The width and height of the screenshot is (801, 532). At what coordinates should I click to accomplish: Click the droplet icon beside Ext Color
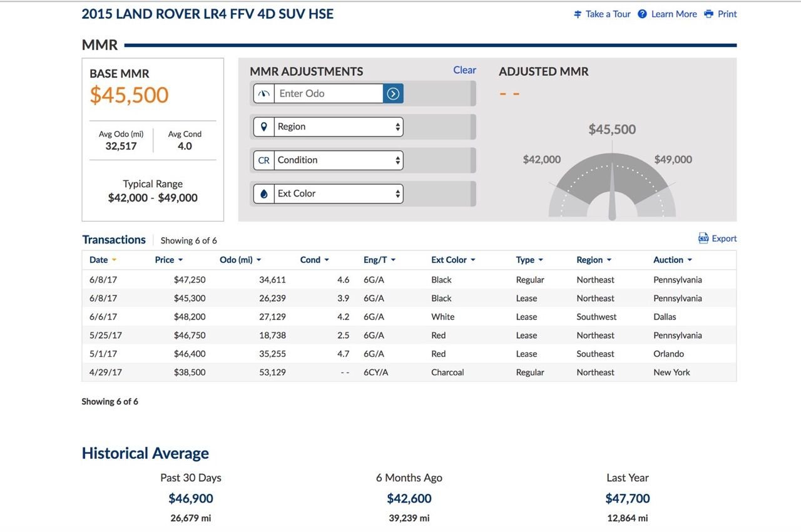click(264, 193)
